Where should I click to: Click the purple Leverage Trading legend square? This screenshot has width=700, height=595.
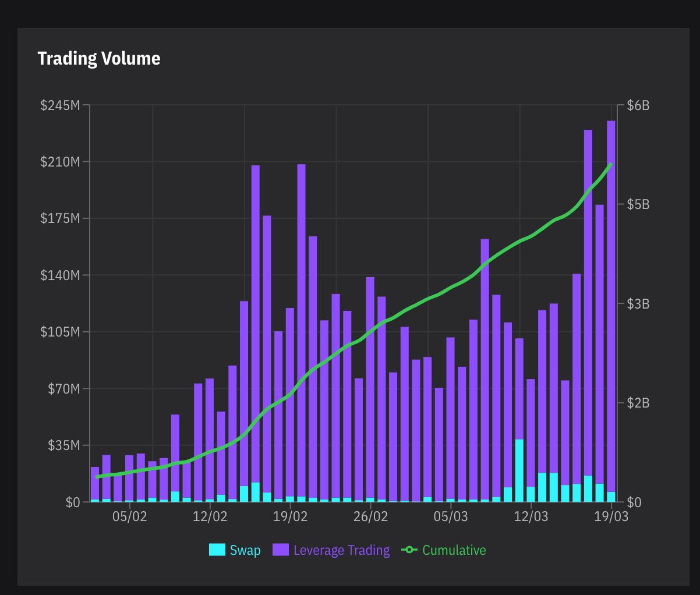(x=281, y=550)
